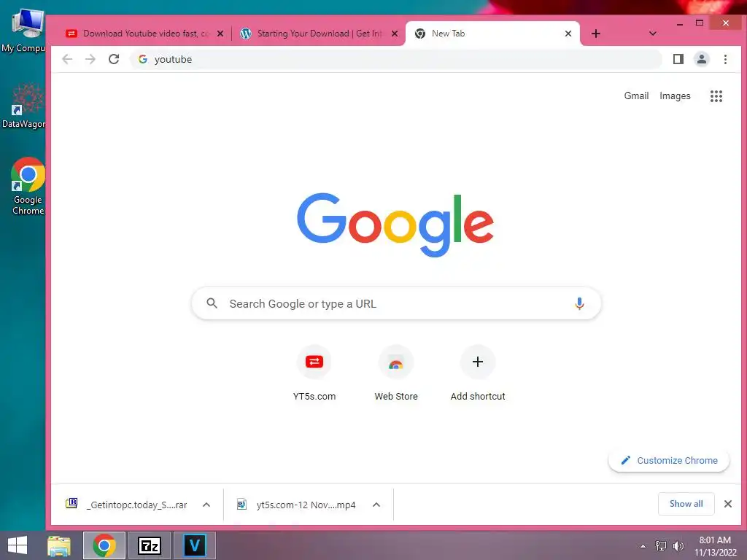Expand options for the Getintopc rar download

point(206,505)
